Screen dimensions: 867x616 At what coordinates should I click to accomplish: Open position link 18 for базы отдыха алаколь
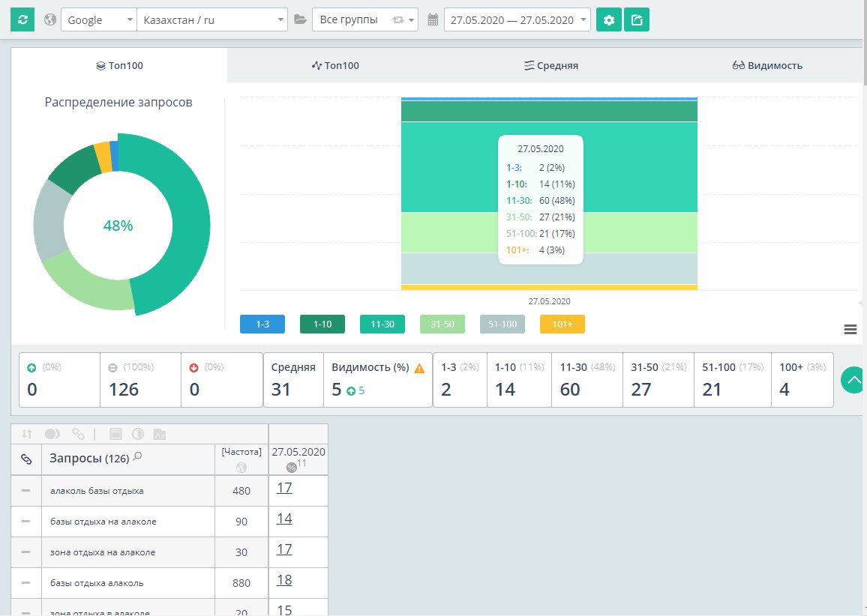click(x=284, y=580)
